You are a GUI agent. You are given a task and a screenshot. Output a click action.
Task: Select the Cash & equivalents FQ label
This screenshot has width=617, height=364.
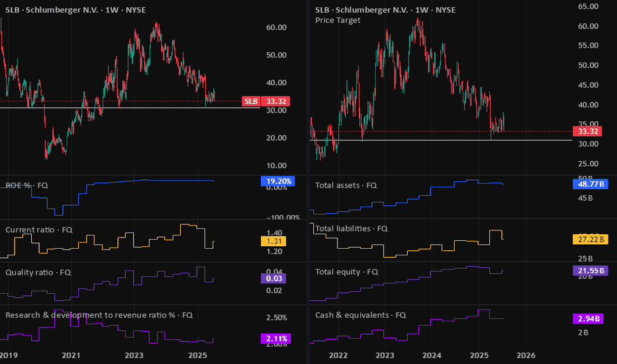pos(361,315)
